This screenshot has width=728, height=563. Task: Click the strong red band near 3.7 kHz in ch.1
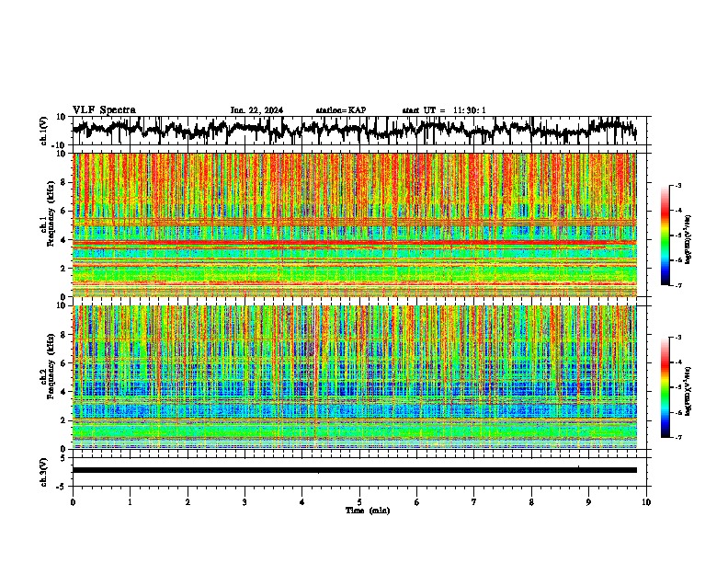(354, 243)
